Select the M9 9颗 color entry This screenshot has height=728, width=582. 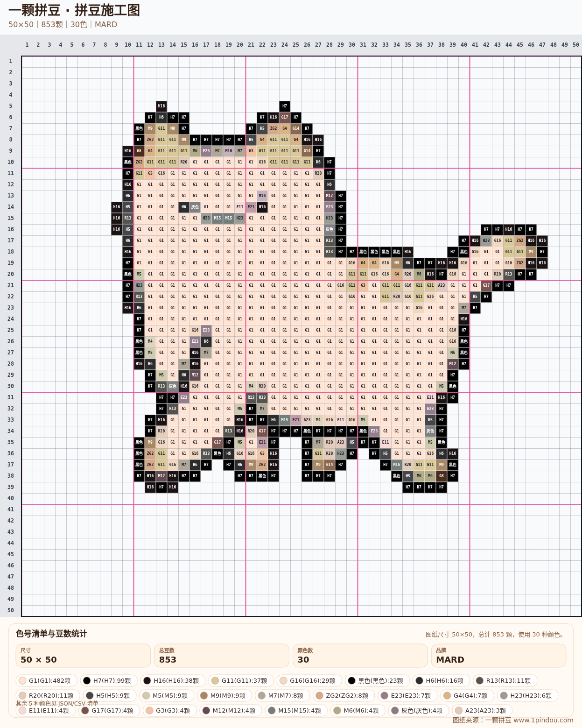pyautogui.click(x=224, y=695)
